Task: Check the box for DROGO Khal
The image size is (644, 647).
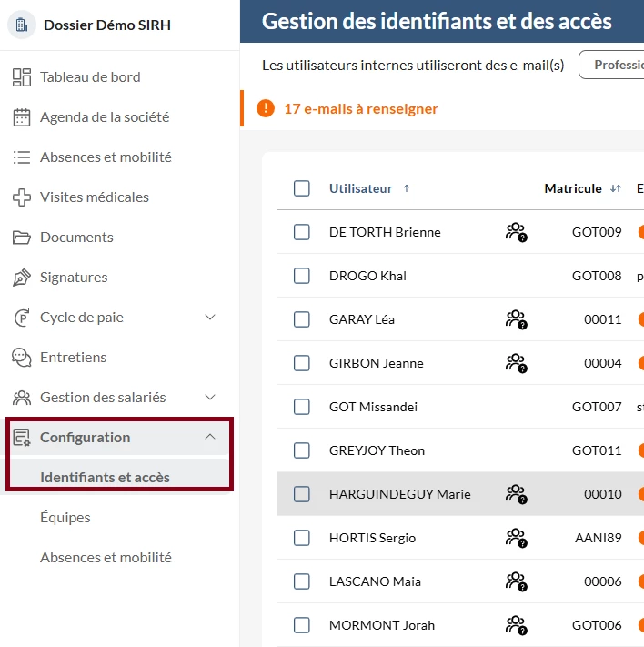Action: 302,276
